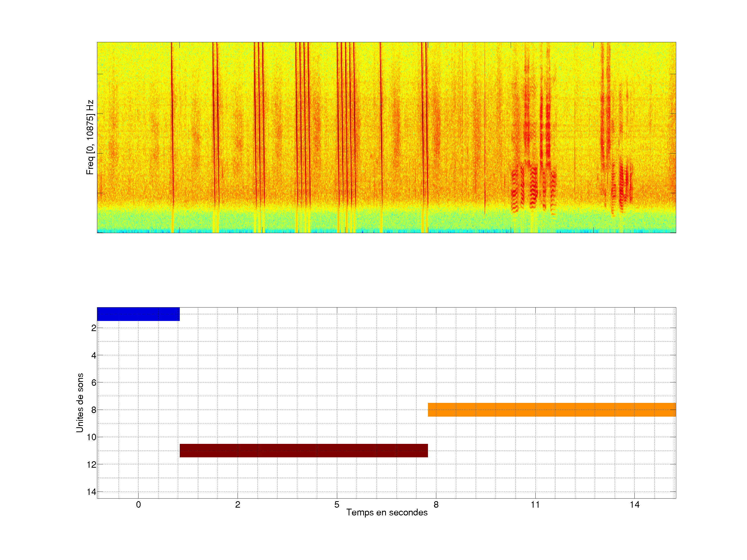Click x-axis tick label 5
The image size is (747, 560).
[337, 505]
